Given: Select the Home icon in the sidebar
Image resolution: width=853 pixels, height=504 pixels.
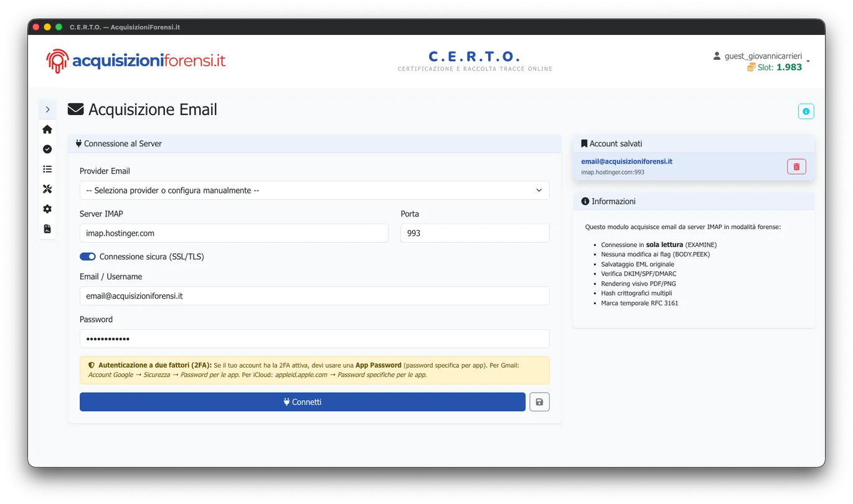Looking at the screenshot, I should click(47, 129).
